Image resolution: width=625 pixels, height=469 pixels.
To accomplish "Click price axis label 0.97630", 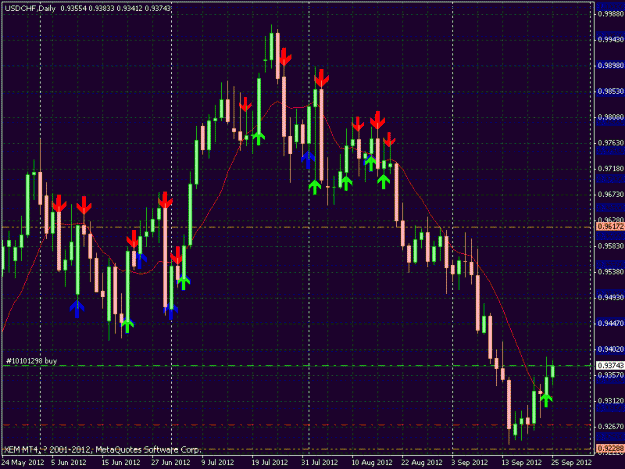I will pos(611,143).
